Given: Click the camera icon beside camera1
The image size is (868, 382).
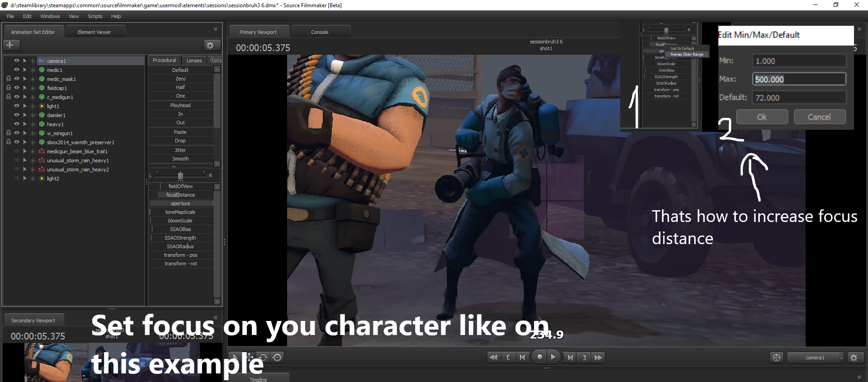Looking at the screenshot, I should (x=42, y=61).
